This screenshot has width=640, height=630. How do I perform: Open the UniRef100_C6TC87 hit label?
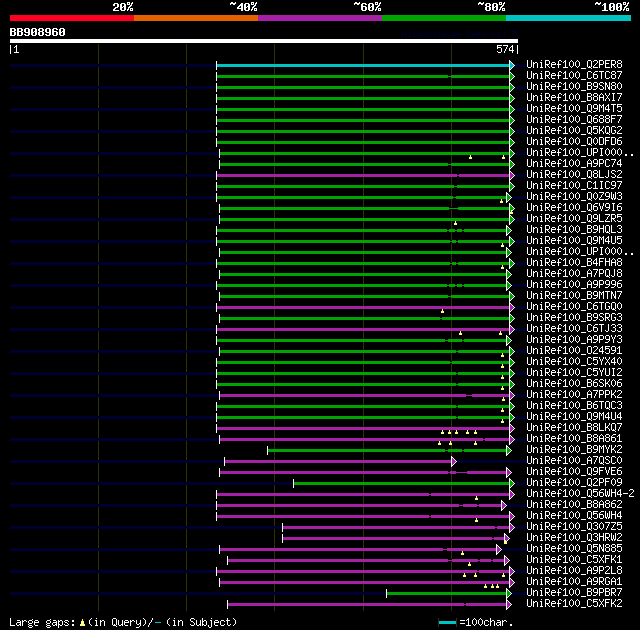pos(574,75)
